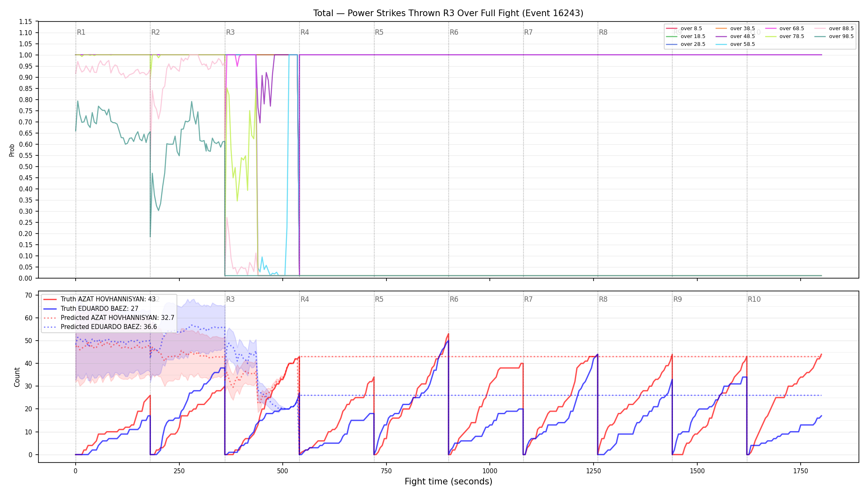This screenshot has height=496, width=868.
Task: Click the 'over 98.5' teal legend entry
Action: click(834, 36)
